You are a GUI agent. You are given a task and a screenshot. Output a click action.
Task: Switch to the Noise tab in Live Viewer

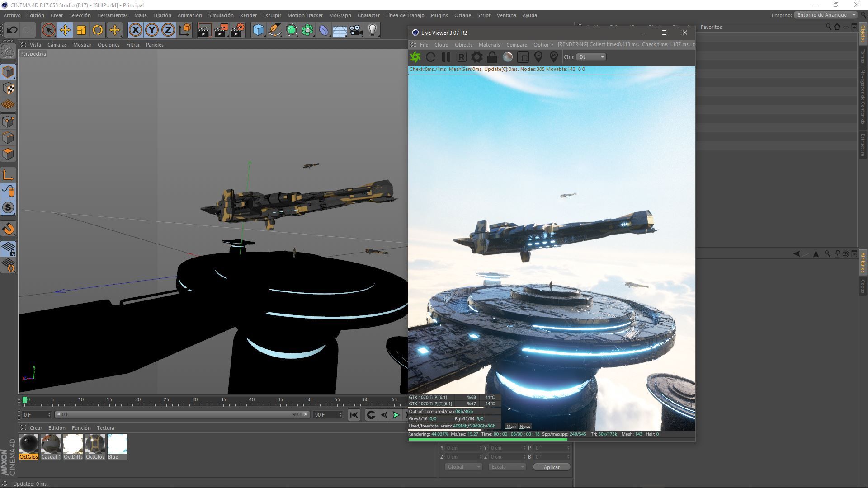pos(525,426)
